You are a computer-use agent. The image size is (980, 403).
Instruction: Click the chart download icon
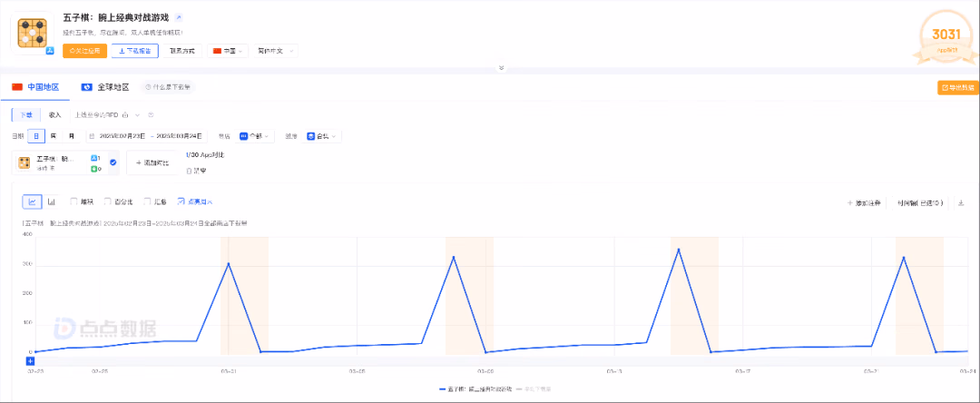point(961,202)
